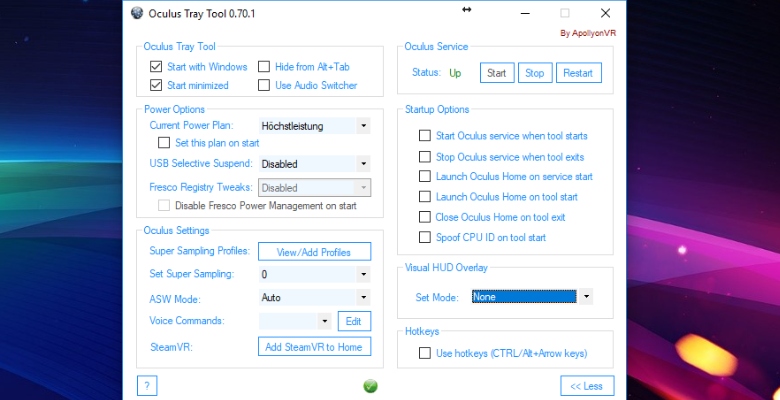The height and width of the screenshot is (400, 780).
Task: Check Close Oculus Home on tool exit
Action: [x=425, y=217]
